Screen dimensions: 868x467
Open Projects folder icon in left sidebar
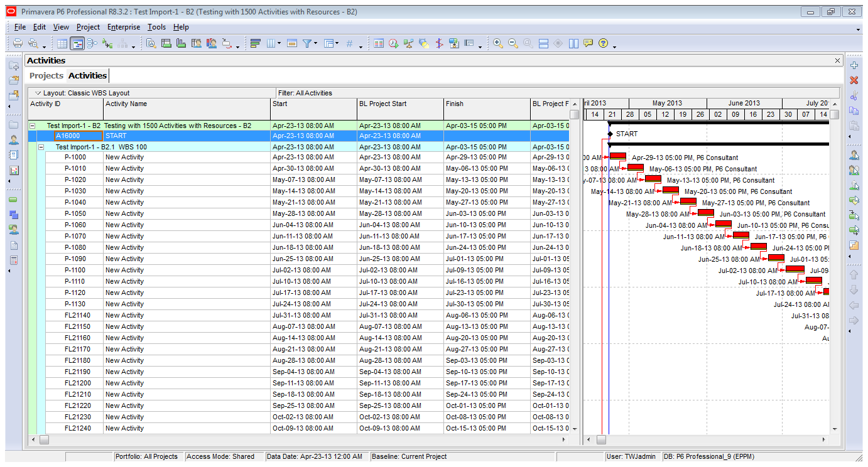[14, 125]
